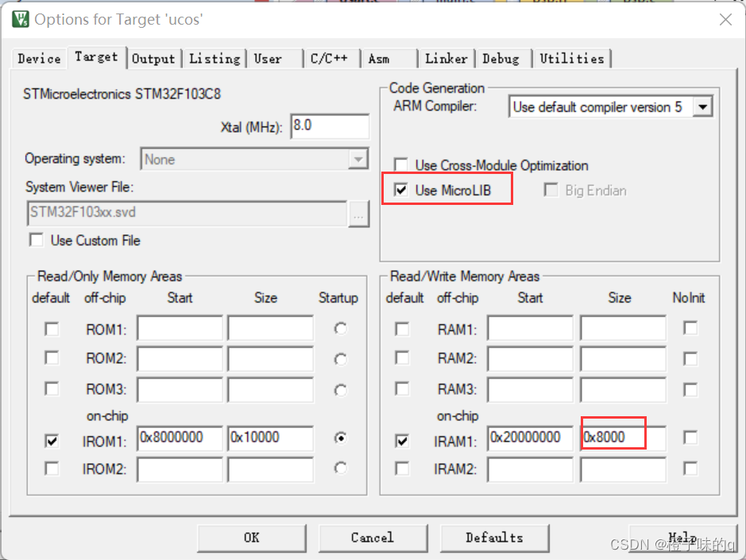Uncheck the IROM1 default checkbox

[x=52, y=441]
